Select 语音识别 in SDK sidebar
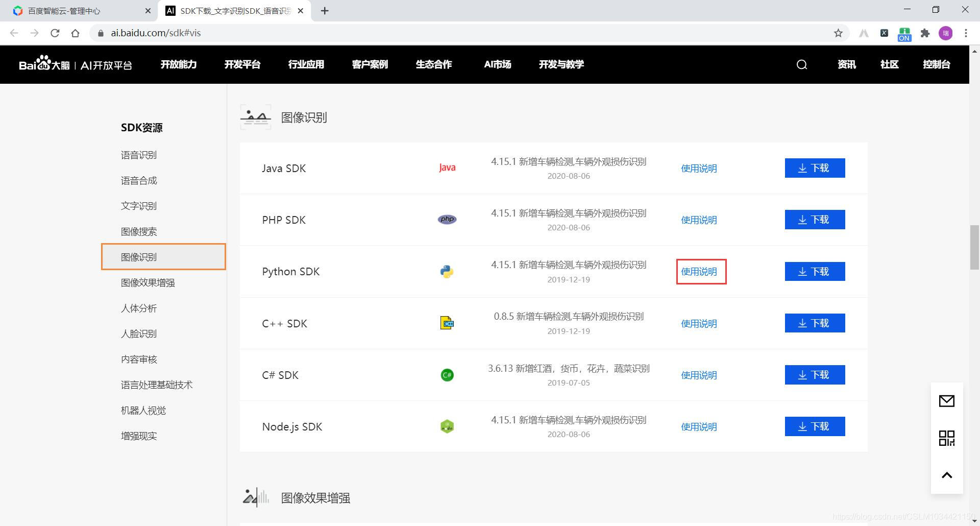This screenshot has width=980, height=526. pos(139,155)
